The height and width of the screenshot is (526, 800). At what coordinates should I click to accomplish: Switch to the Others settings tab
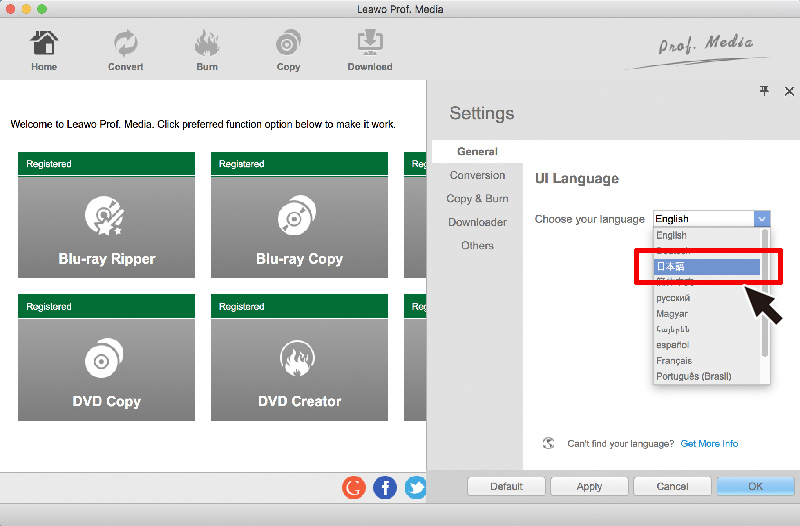click(x=477, y=245)
